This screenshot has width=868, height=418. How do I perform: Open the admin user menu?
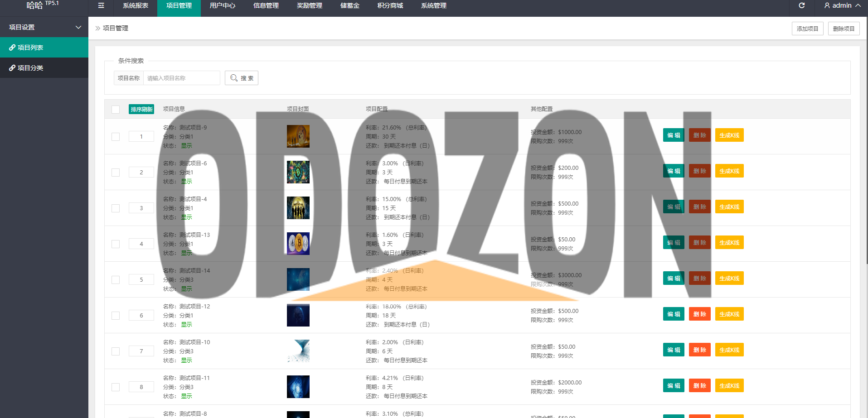tap(842, 5)
